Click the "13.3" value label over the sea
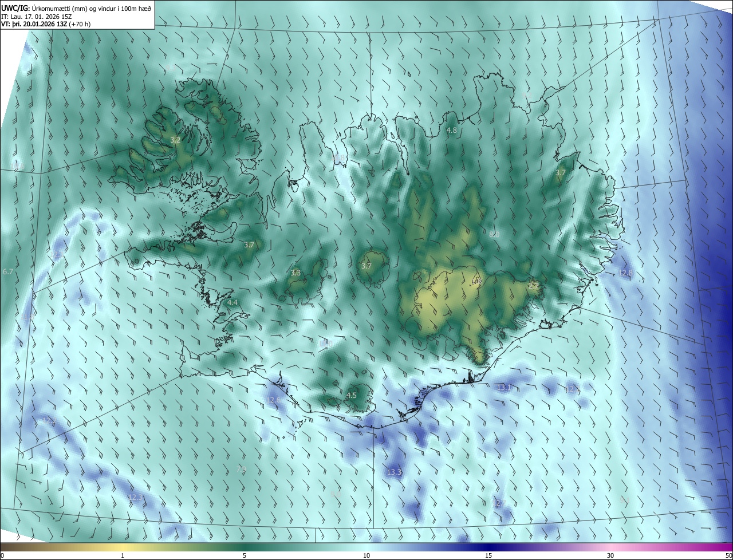 (x=394, y=472)
